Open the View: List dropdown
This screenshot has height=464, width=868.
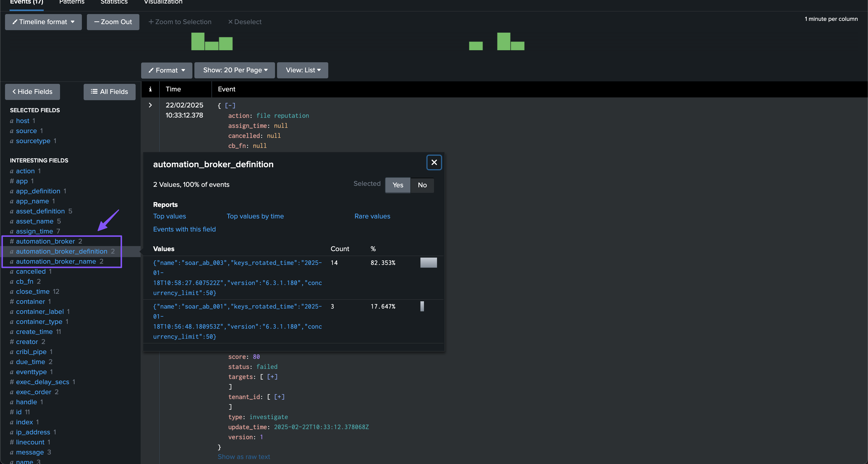click(303, 70)
